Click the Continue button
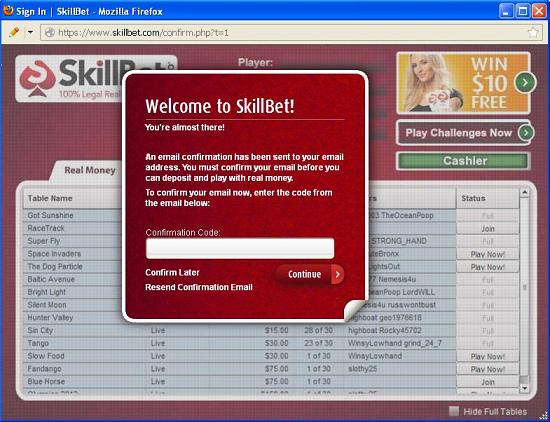This screenshot has width=550, height=422. 310,274
